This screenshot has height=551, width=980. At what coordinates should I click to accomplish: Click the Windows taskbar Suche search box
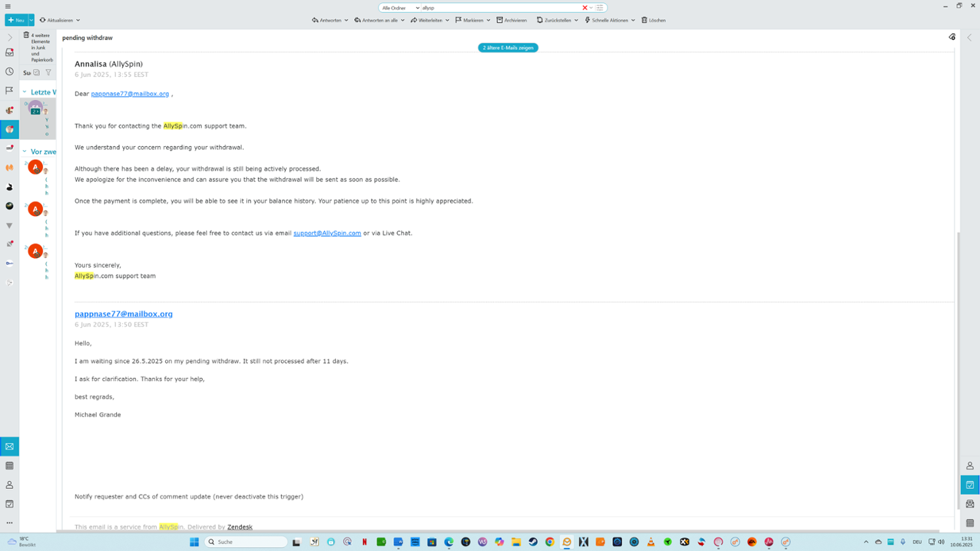tap(246, 542)
